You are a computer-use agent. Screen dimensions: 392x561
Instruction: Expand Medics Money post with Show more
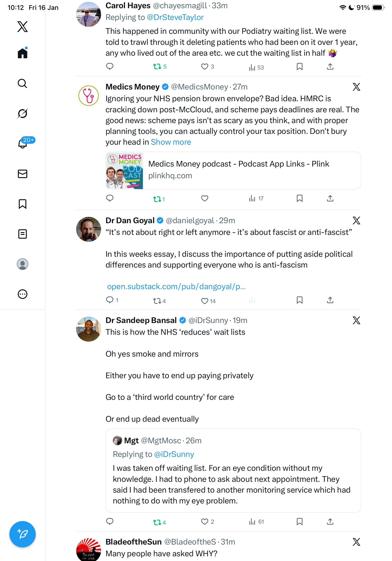(171, 142)
